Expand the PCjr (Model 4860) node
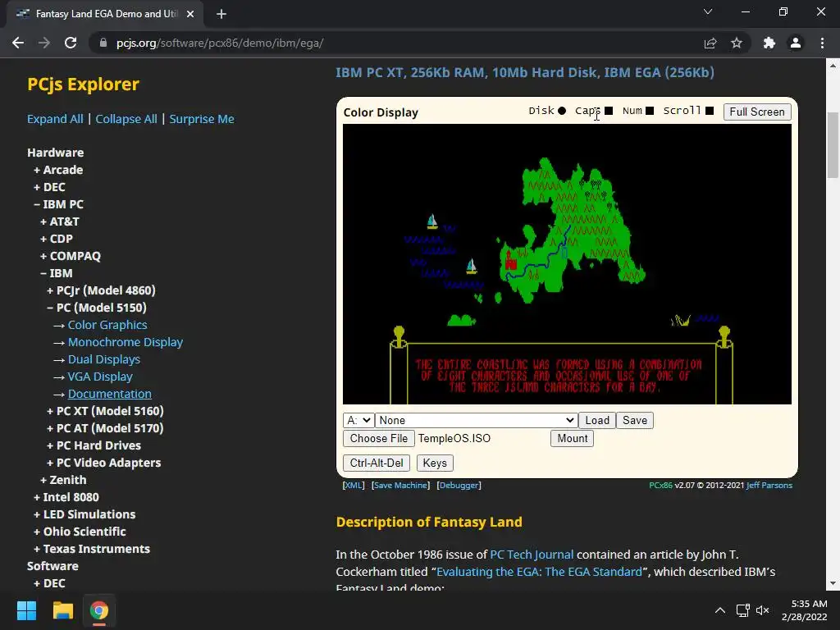Image resolution: width=840 pixels, height=630 pixels. point(101,290)
